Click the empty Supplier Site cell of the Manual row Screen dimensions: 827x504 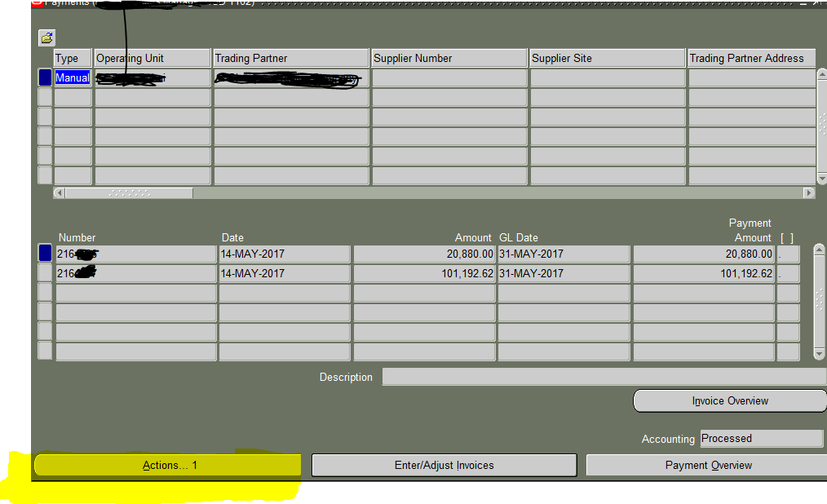pyautogui.click(x=606, y=77)
